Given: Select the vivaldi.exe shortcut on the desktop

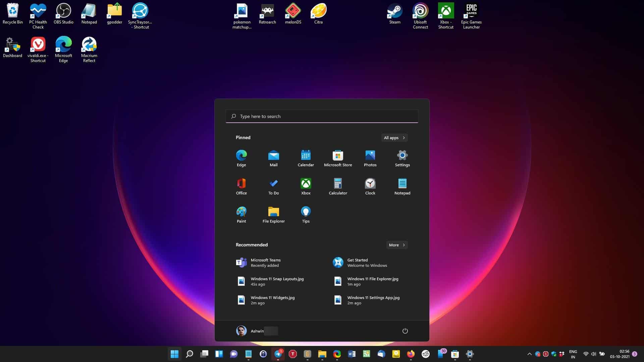Looking at the screenshot, I should (x=38, y=50).
